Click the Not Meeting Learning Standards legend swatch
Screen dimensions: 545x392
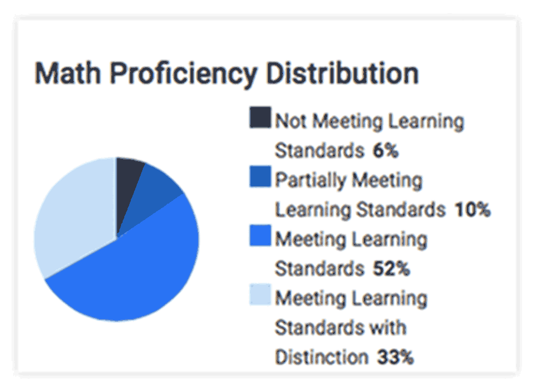[260, 118]
